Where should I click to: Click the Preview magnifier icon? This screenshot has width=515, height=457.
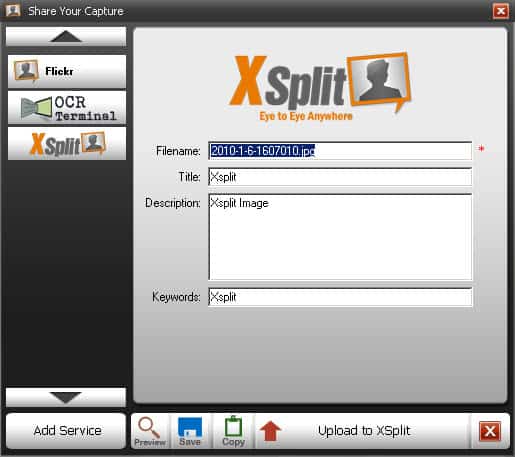[x=149, y=427]
